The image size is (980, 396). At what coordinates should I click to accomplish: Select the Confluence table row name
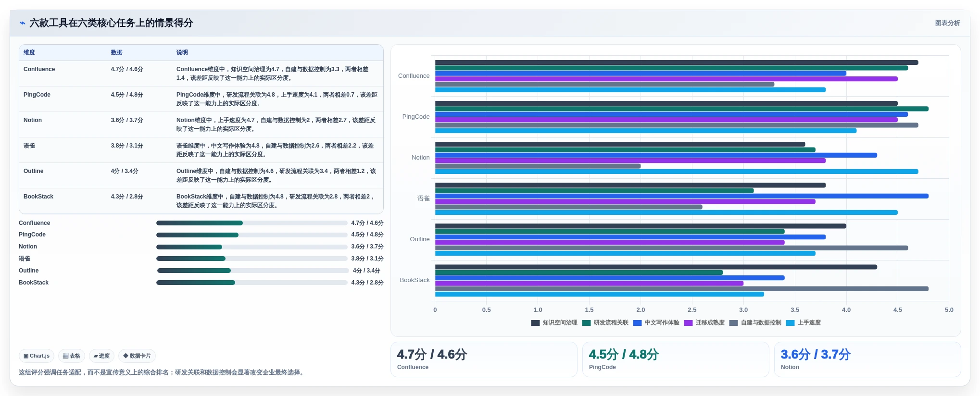39,69
